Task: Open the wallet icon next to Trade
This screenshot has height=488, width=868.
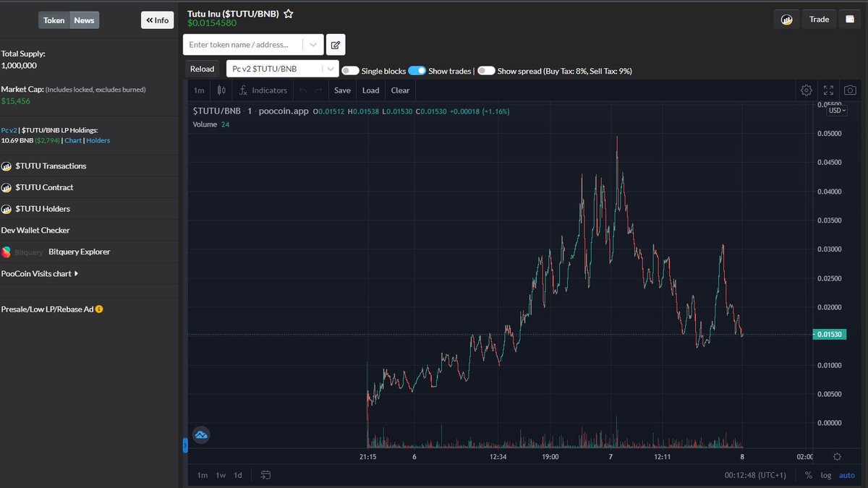Action: 850,20
